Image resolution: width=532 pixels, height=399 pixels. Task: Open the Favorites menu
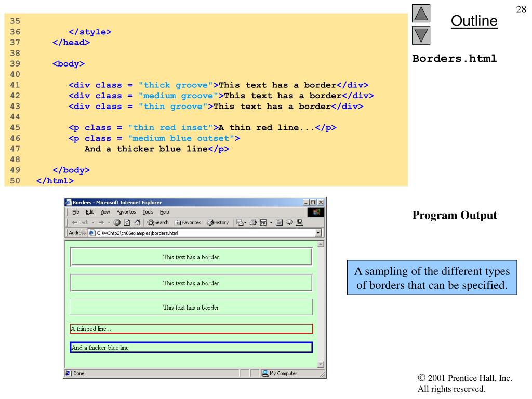point(126,212)
